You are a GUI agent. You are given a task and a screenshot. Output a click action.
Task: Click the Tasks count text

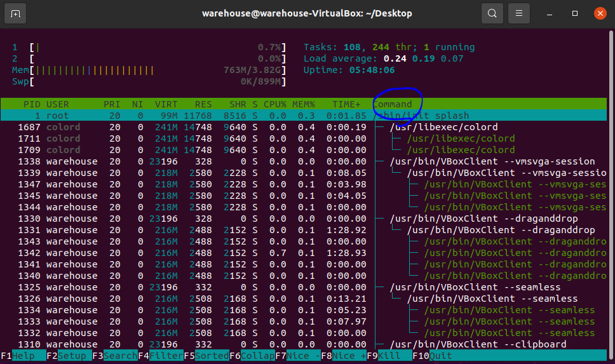pos(389,47)
